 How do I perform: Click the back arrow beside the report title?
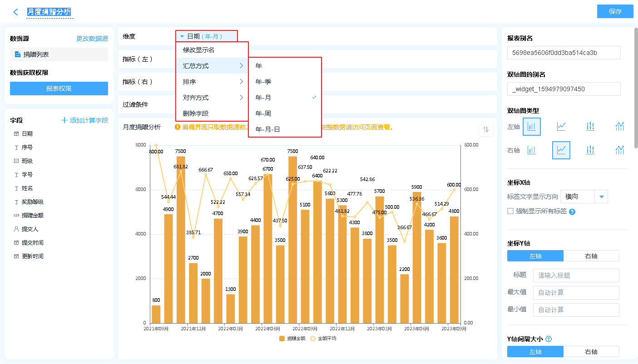click(16, 12)
